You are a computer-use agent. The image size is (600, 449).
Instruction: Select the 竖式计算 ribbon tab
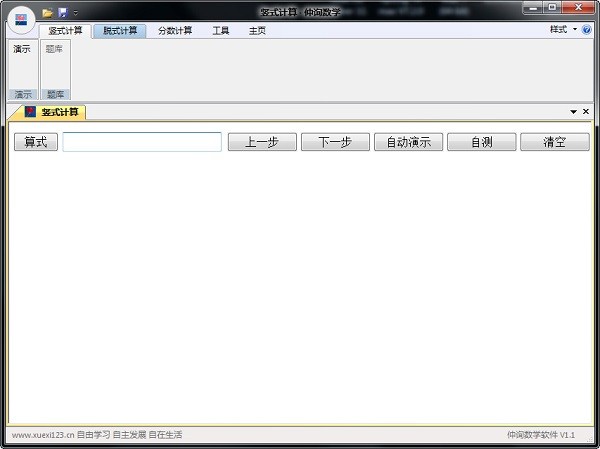pos(65,31)
